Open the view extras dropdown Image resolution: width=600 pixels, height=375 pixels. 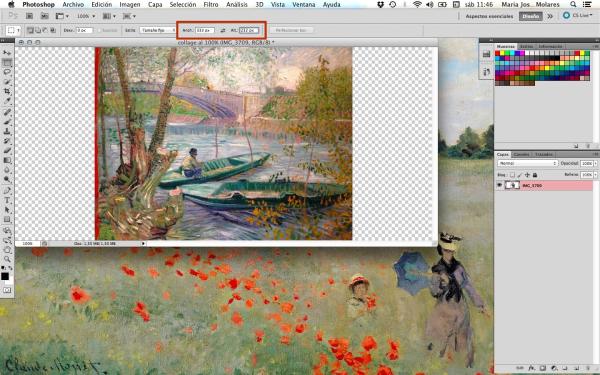point(62,16)
